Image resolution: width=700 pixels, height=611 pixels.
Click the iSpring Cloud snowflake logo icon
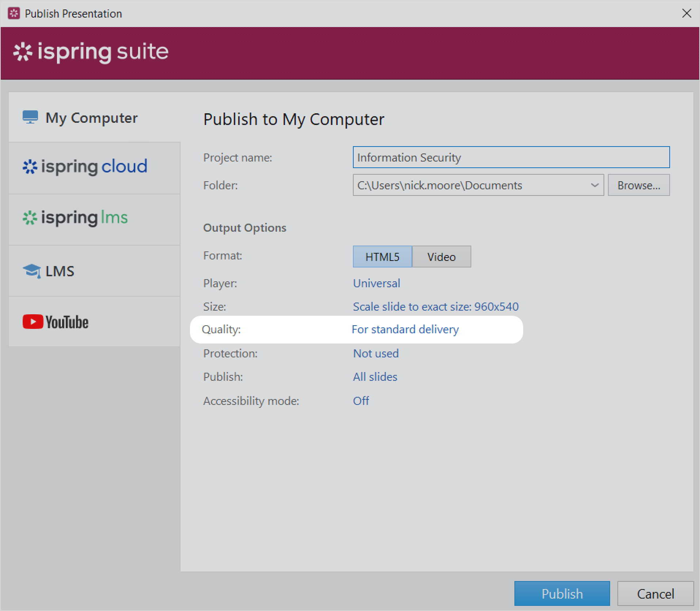coord(30,167)
